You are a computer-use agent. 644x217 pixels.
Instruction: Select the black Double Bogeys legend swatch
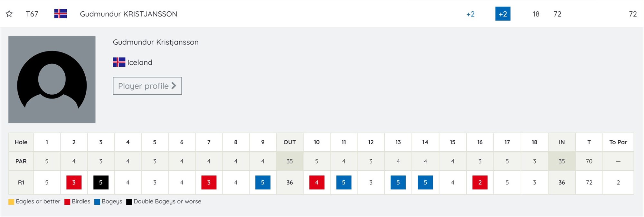[129, 202]
